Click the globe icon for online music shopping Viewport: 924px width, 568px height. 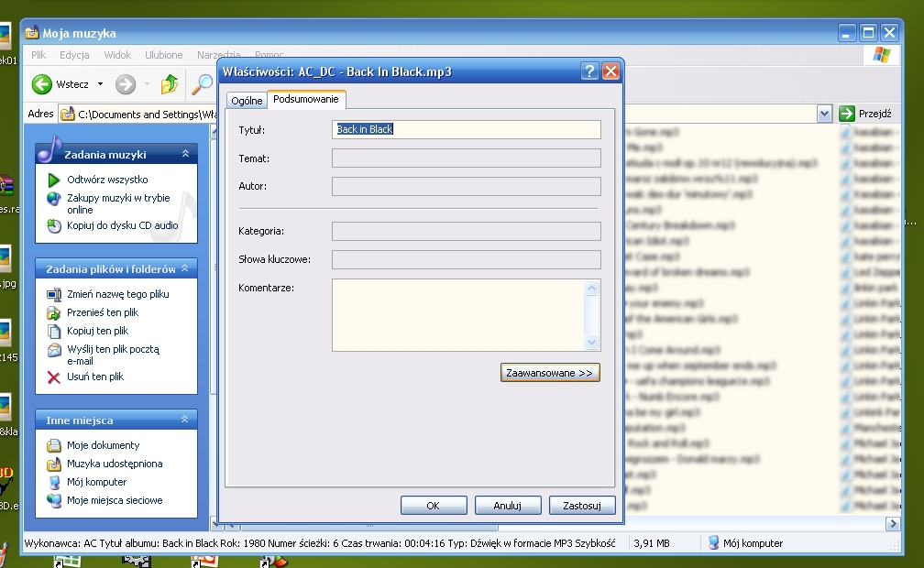click(x=53, y=199)
